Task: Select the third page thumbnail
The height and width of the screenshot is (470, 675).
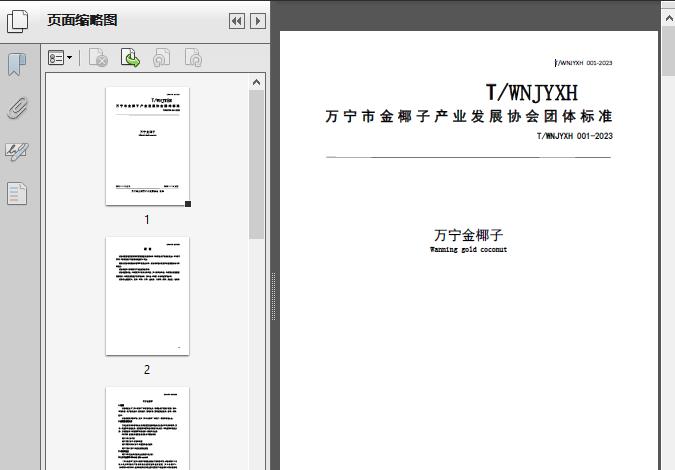Action: 147,428
